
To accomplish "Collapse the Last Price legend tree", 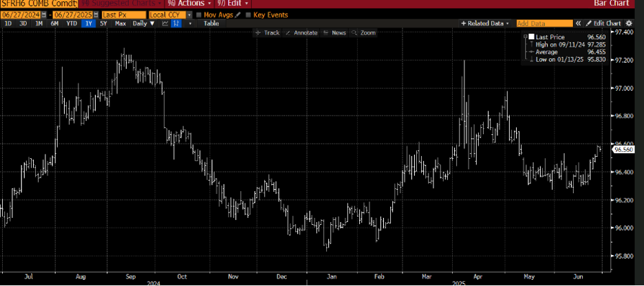I will tap(526, 35).
